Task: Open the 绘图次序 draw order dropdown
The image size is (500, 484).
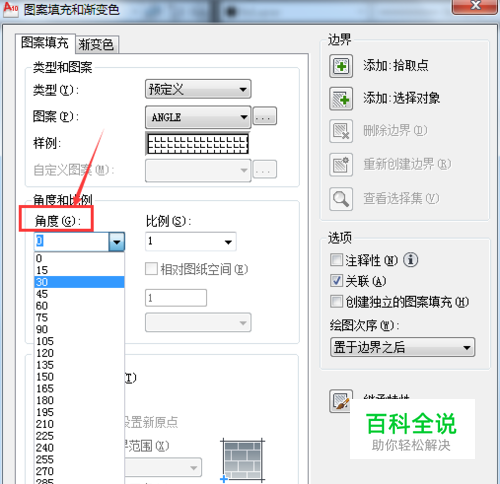Action: point(402,347)
